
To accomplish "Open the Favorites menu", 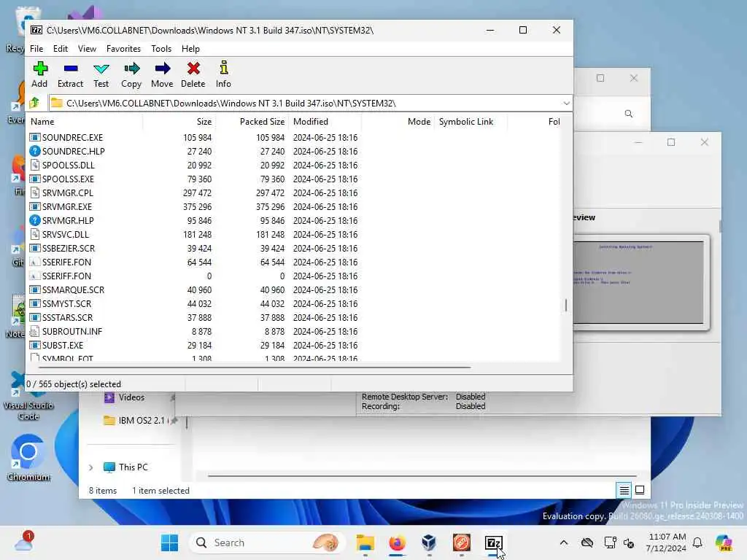I will [x=123, y=49].
